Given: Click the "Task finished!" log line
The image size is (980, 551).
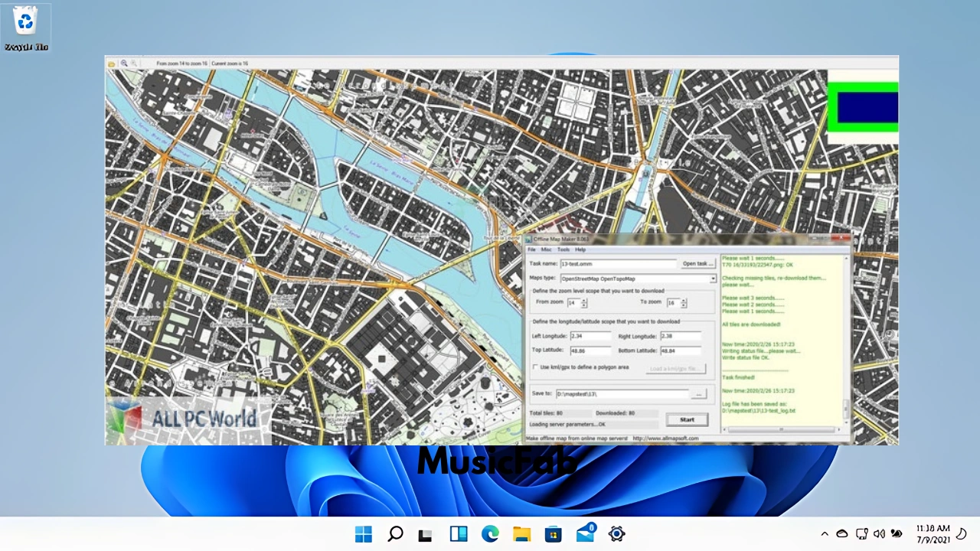Looking at the screenshot, I should pos(738,377).
